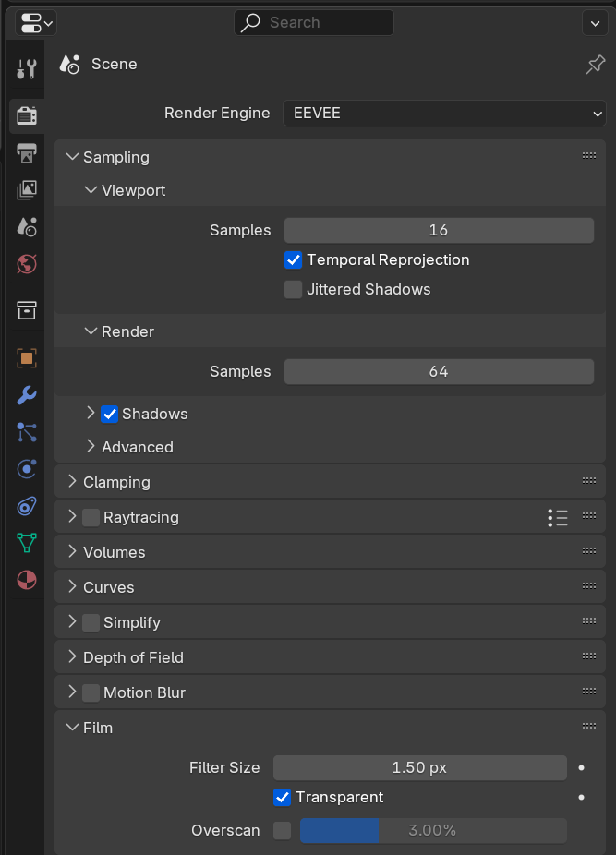Viewport: 616px width, 855px height.
Task: Click the Search input field
Action: (314, 23)
